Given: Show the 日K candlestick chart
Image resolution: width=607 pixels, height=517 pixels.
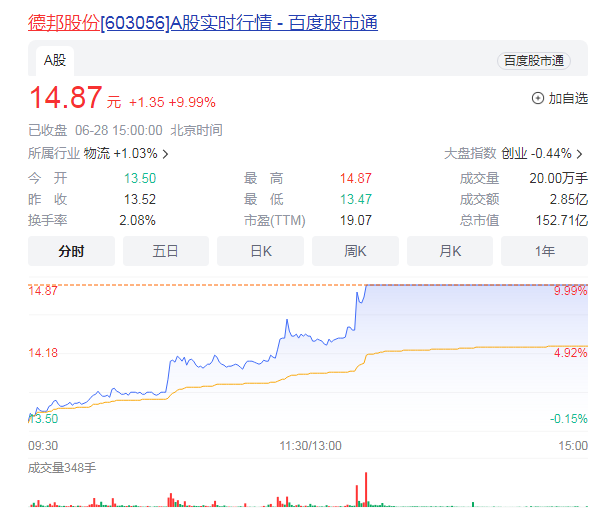Looking at the screenshot, I should pos(260,251).
